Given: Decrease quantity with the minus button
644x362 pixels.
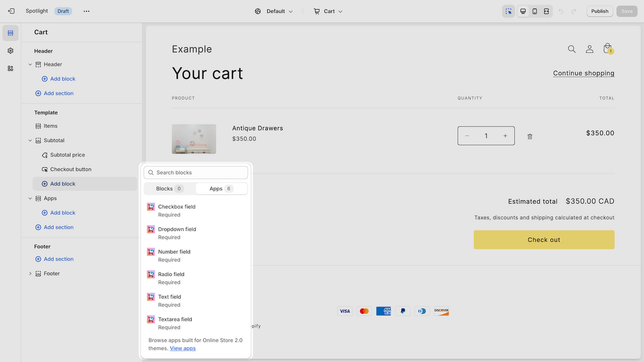Looking at the screenshot, I should pos(467,136).
